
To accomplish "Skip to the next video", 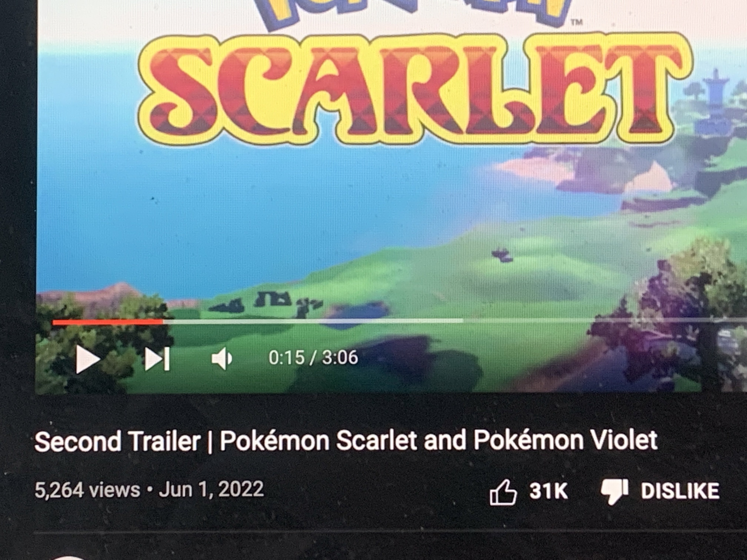I will click(x=157, y=359).
